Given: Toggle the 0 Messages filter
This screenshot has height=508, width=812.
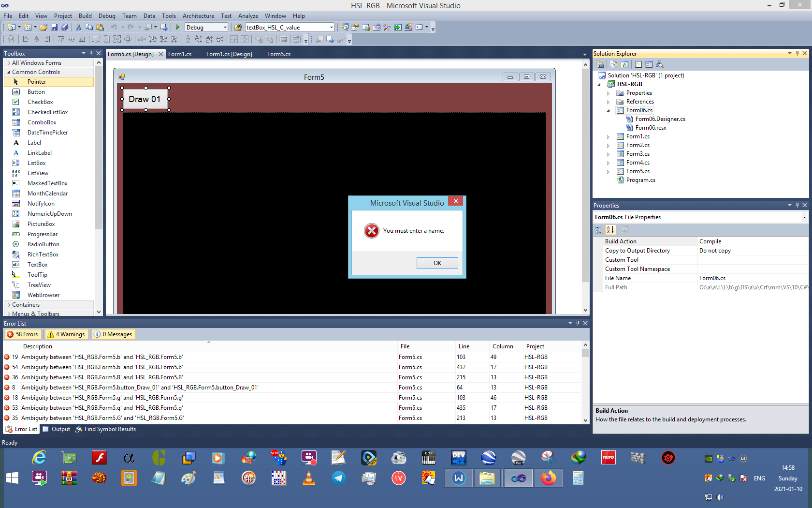Looking at the screenshot, I should click(x=114, y=334).
